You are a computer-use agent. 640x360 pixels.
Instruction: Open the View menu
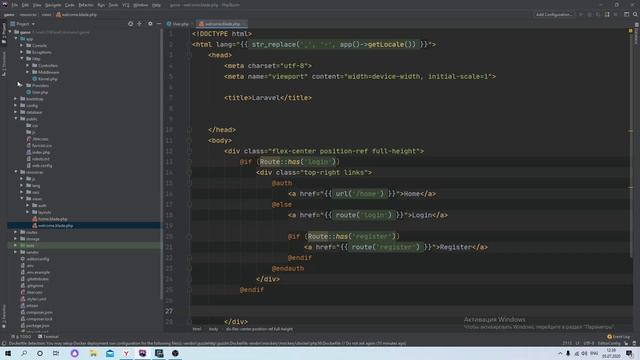tap(37, 5)
